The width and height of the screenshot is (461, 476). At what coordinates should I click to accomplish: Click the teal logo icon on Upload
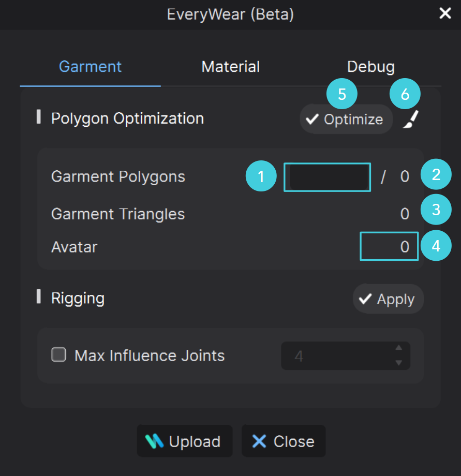point(154,441)
